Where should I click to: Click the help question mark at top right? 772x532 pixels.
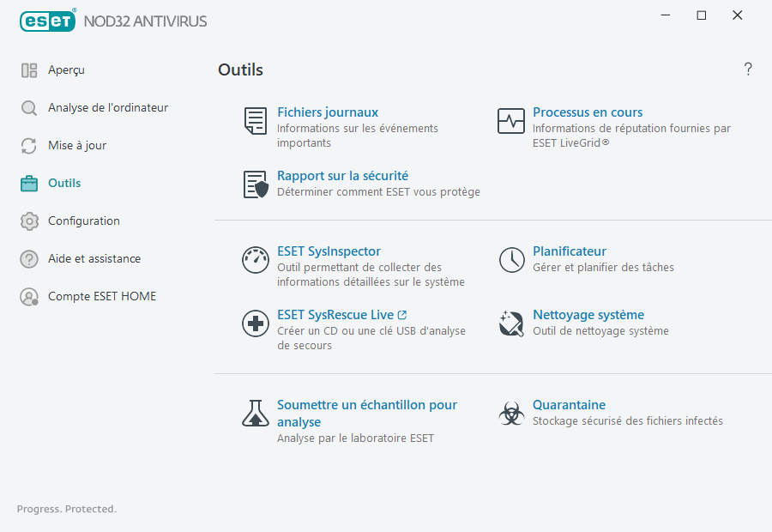pos(747,70)
